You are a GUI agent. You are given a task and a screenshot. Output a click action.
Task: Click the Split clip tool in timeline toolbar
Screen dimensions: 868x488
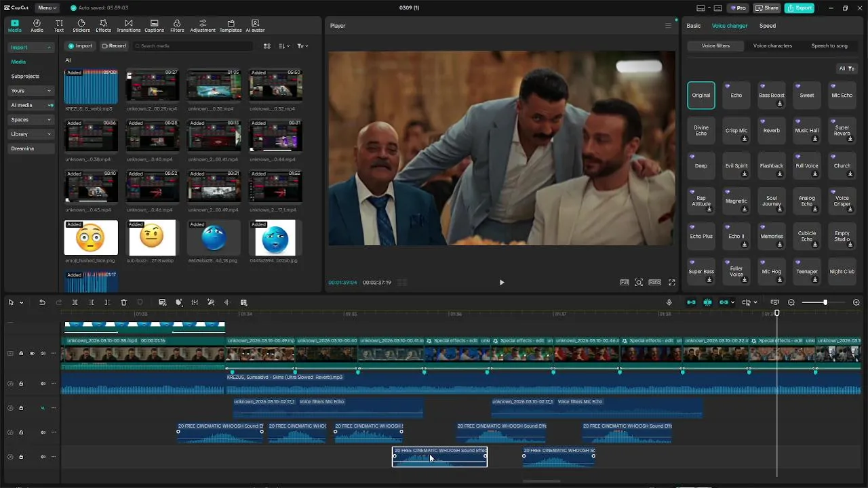pos(75,302)
